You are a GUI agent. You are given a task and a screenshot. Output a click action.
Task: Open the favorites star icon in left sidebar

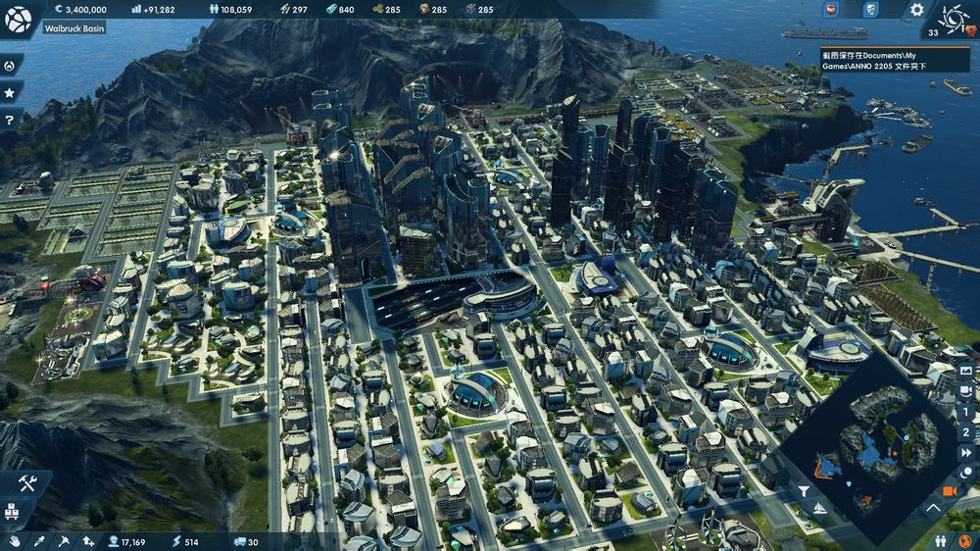point(10,93)
